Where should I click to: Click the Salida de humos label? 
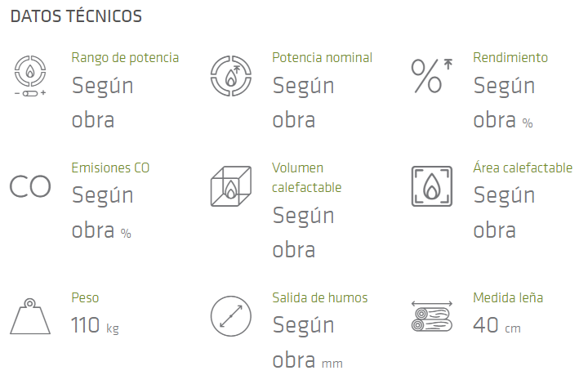tap(320, 298)
